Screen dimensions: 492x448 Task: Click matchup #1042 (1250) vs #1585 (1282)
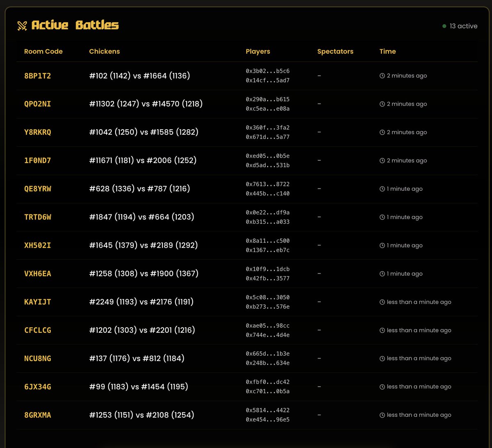pyautogui.click(x=143, y=133)
